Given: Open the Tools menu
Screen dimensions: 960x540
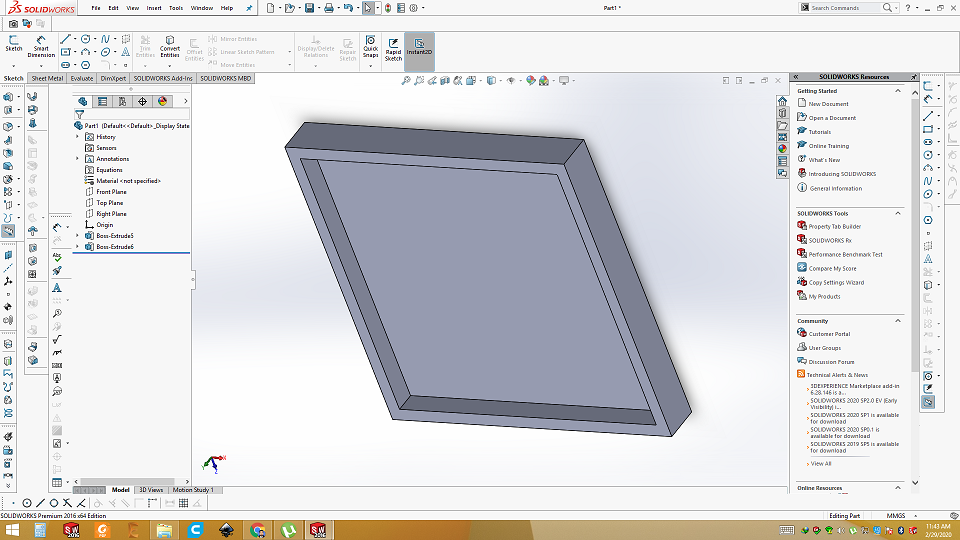Looking at the screenshot, I should 176,8.
